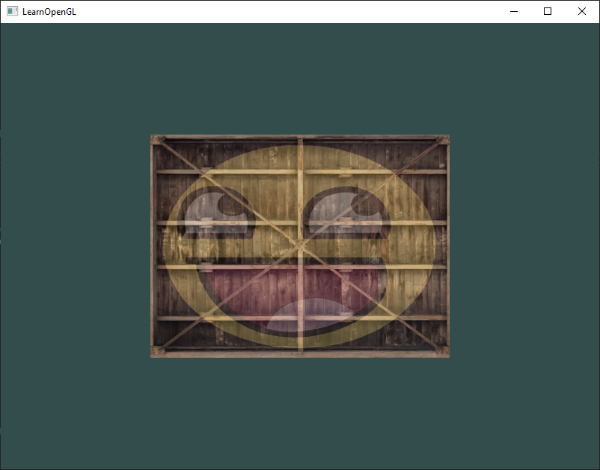Click the teal background left of the crate
This screenshot has height=470, width=600.
(75, 246)
